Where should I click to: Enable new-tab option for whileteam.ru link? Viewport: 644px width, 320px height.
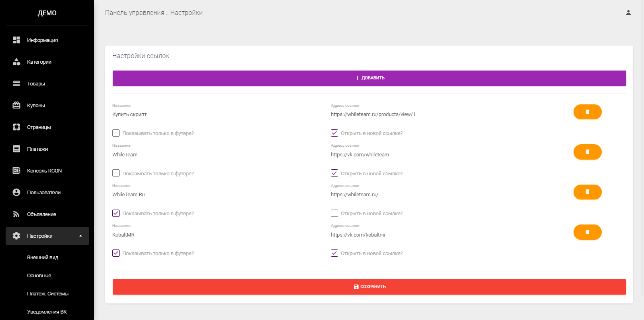coord(334,213)
